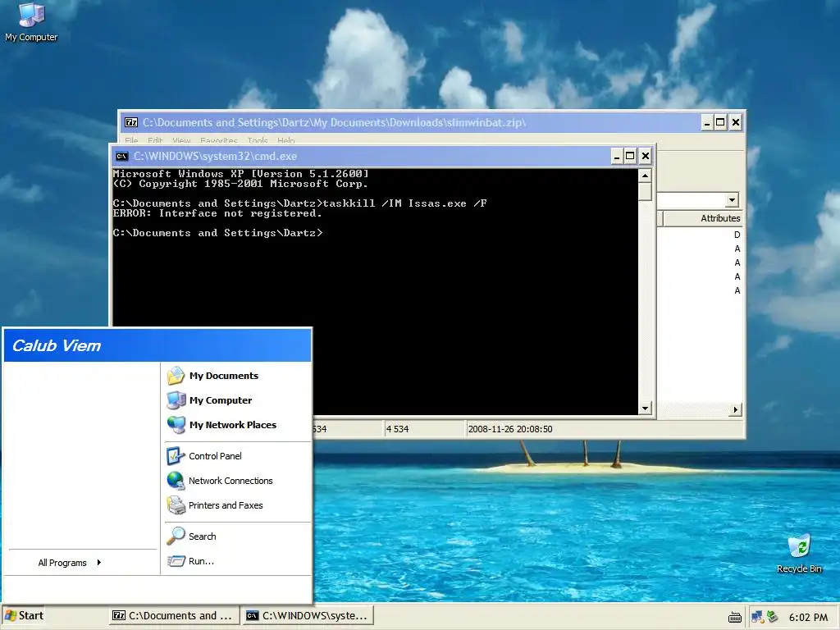Click 7-Zip status size 4 534
Viewport: 840px width, 630px height.
coord(398,429)
